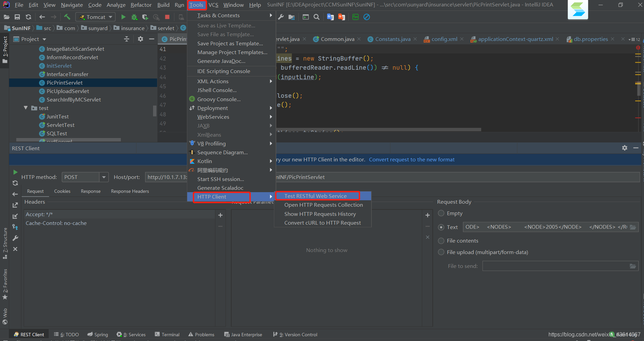Open 6: TODO tool window
644x341 pixels.
point(66,335)
